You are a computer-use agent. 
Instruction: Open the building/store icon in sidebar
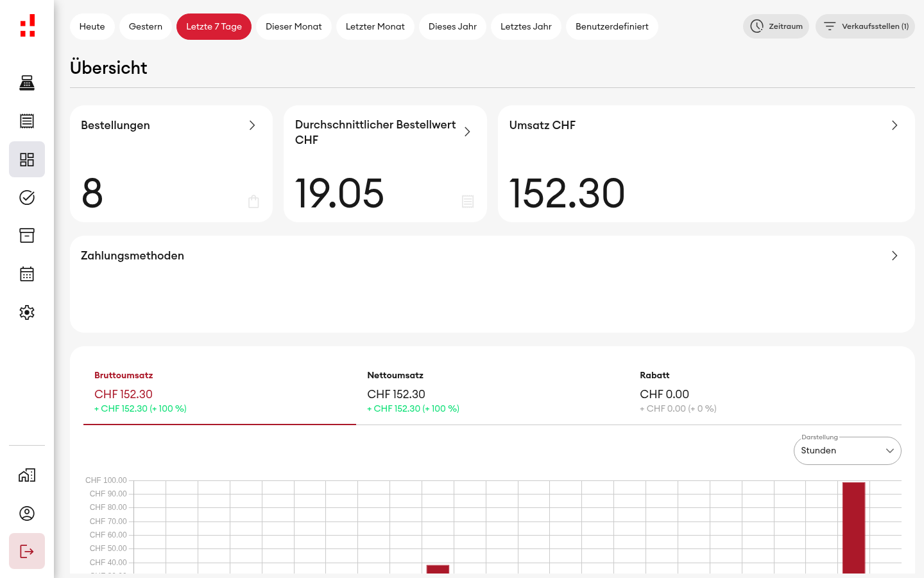tap(27, 475)
